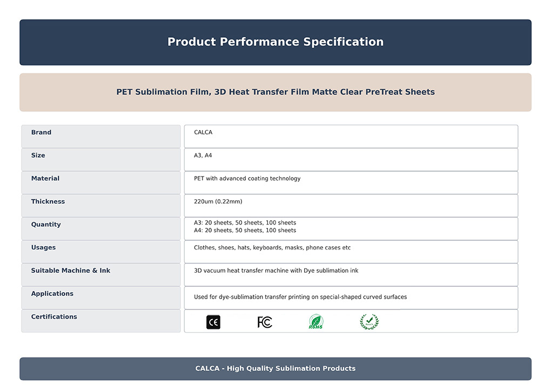Viewport: 551px width, 392px height.
Task: Click the A4 sheet quantity line
Action: click(x=245, y=231)
